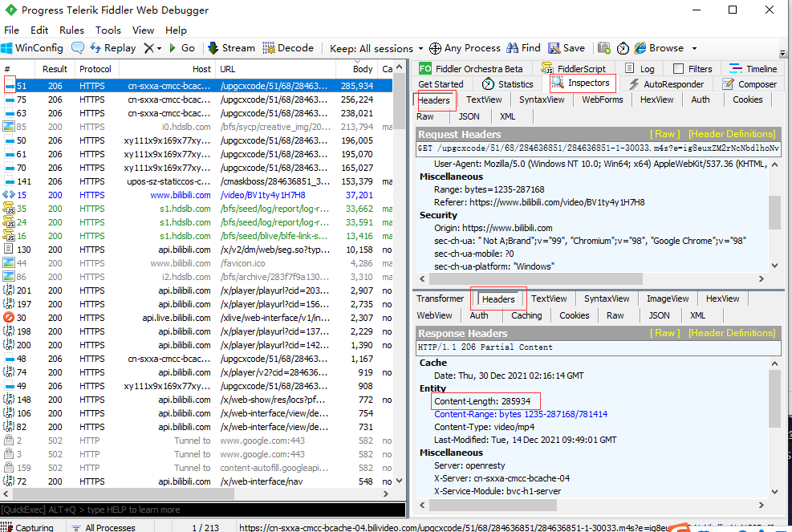The image size is (792, 532).
Task: Toggle the Decode toolbar option
Action: (288, 48)
